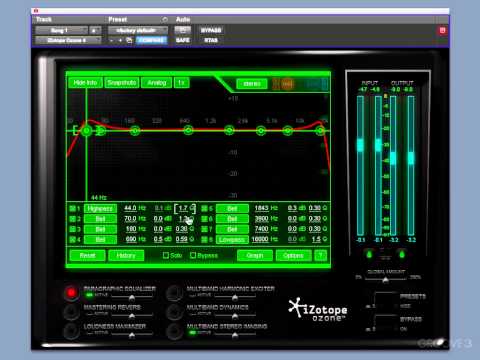Screen dimensions: 480x360
Task: Open the Multiband Stereo Imaging module
Action: coord(174,331)
